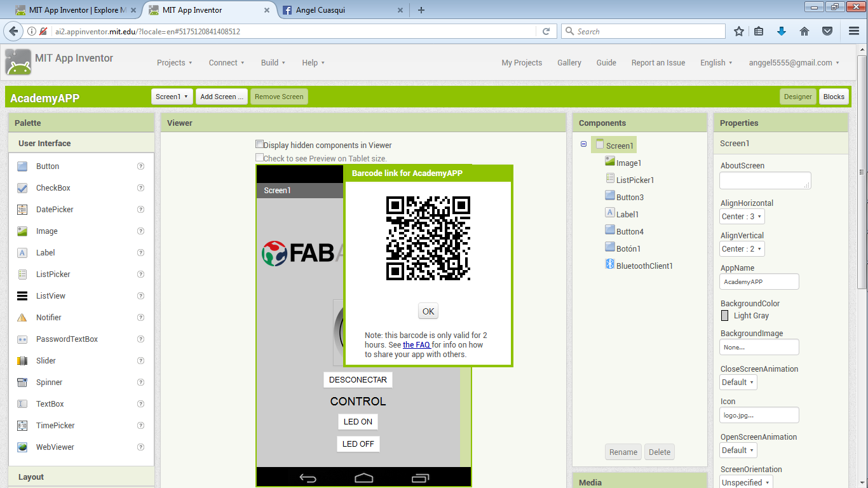868x488 pixels.
Task: Open the Firefox hamburger menu
Action: tap(854, 31)
